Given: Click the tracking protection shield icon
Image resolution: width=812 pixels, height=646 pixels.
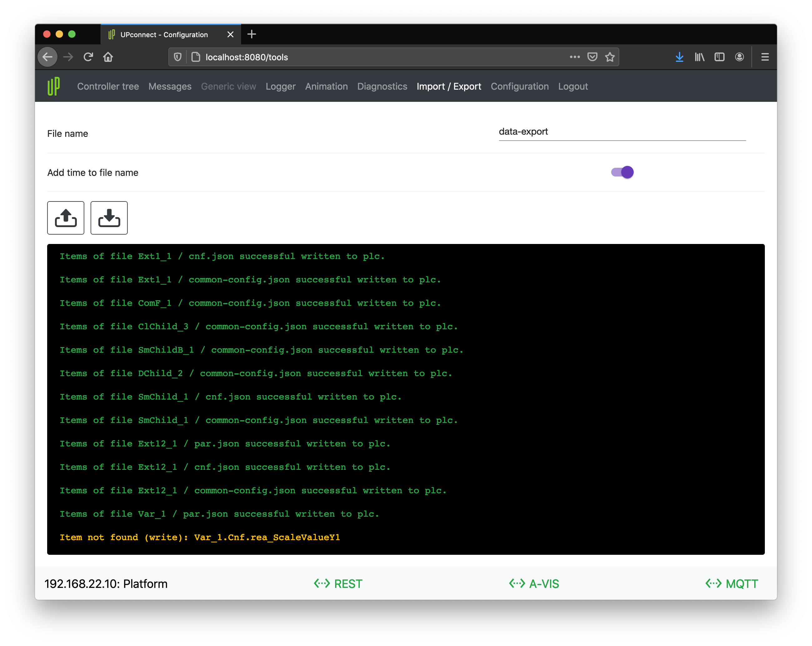Looking at the screenshot, I should [178, 57].
